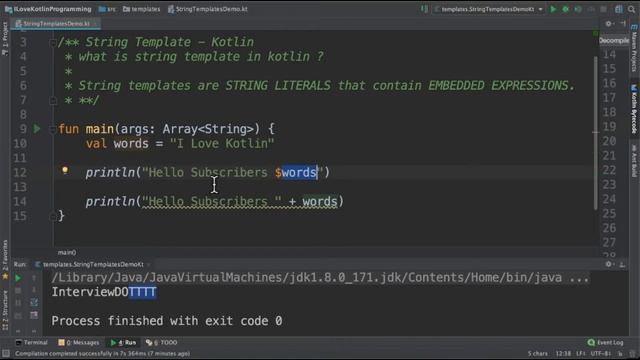Screen dimensions: 640x360
Task: Open the UTF-8 encoding selector
Action: click(600, 353)
